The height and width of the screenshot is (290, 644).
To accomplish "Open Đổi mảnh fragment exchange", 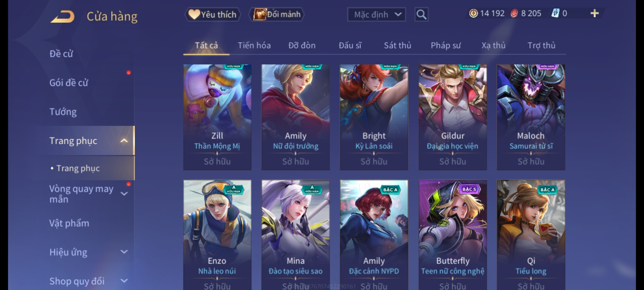I will 277,15.
